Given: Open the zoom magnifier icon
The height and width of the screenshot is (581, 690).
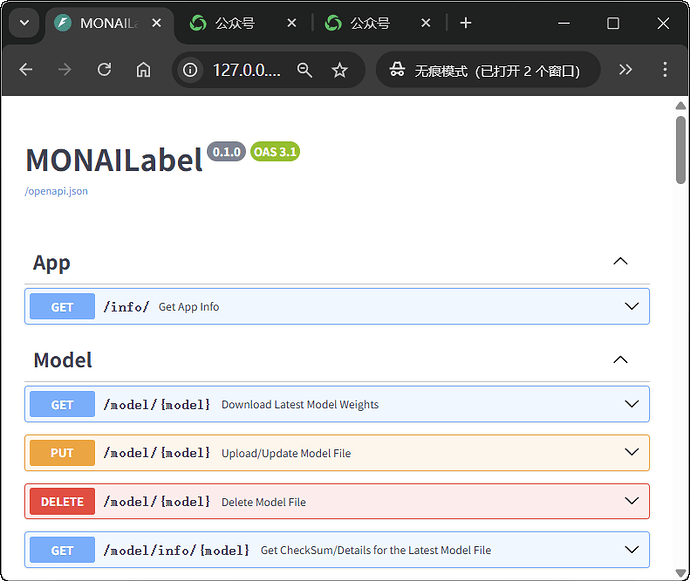Looking at the screenshot, I should 305,70.
